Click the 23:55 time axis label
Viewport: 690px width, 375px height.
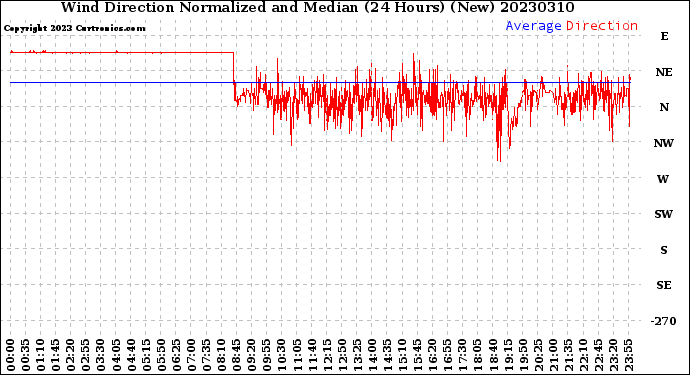point(628,355)
